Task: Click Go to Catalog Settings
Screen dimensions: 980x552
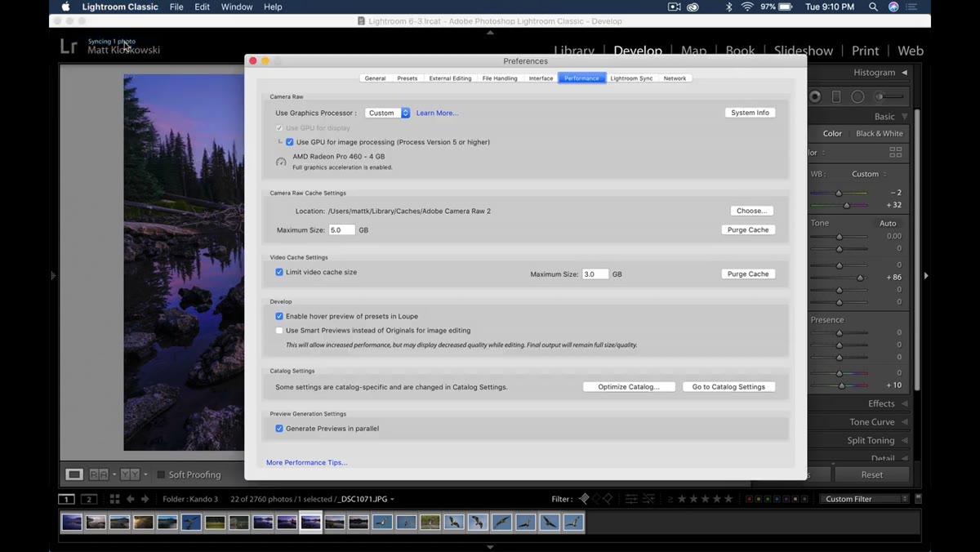Action: tap(728, 387)
